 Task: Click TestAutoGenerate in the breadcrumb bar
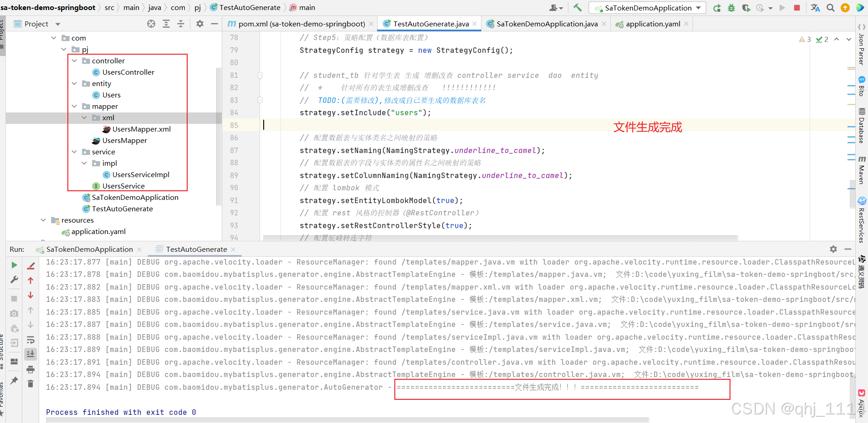(x=245, y=8)
